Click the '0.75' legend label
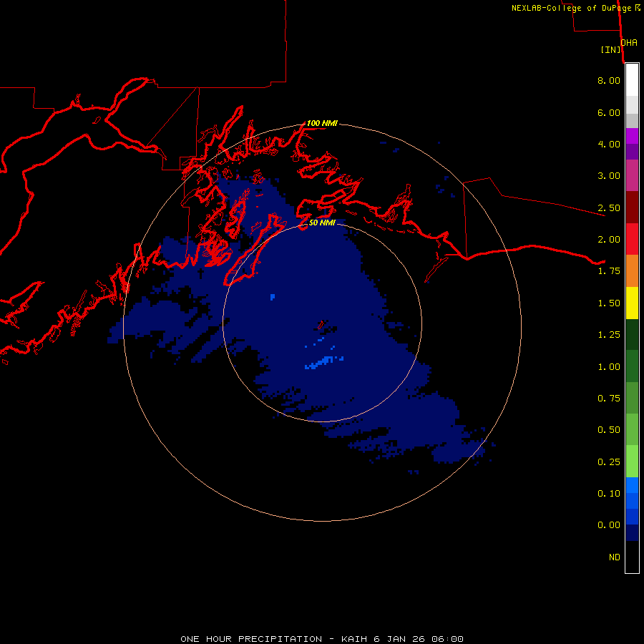 pyautogui.click(x=609, y=398)
